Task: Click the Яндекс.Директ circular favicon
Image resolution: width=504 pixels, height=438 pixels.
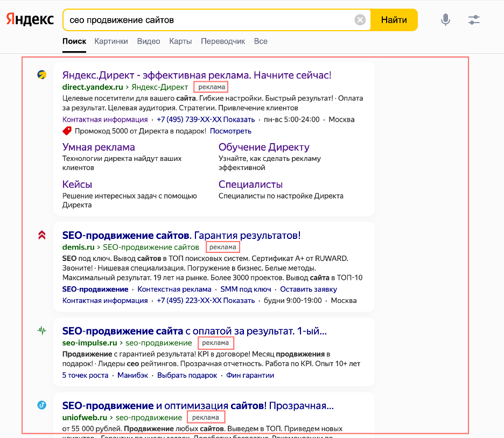Action: tap(40, 75)
